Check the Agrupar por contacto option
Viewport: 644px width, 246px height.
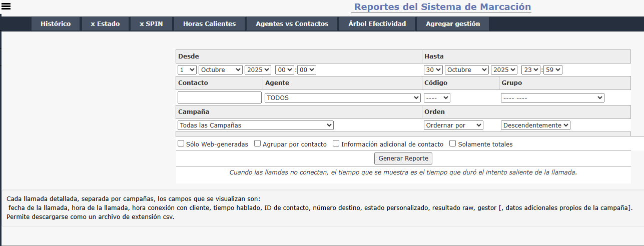click(258, 144)
